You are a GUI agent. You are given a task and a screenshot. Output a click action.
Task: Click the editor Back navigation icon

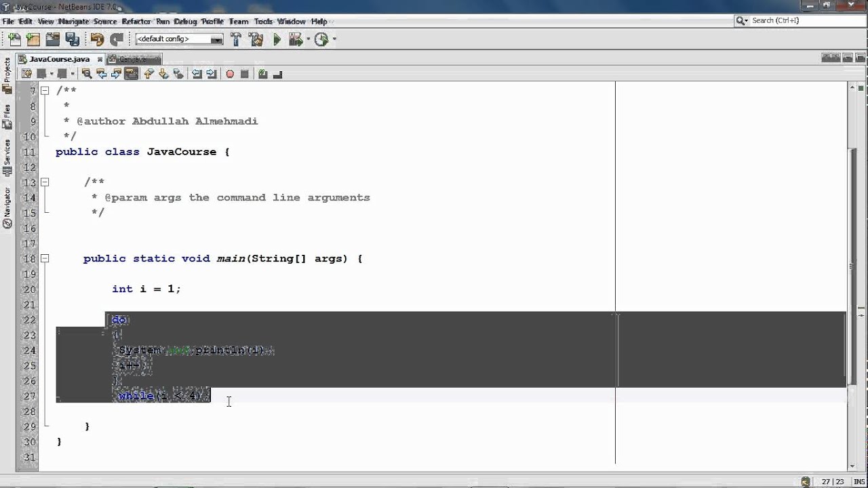[x=41, y=73]
